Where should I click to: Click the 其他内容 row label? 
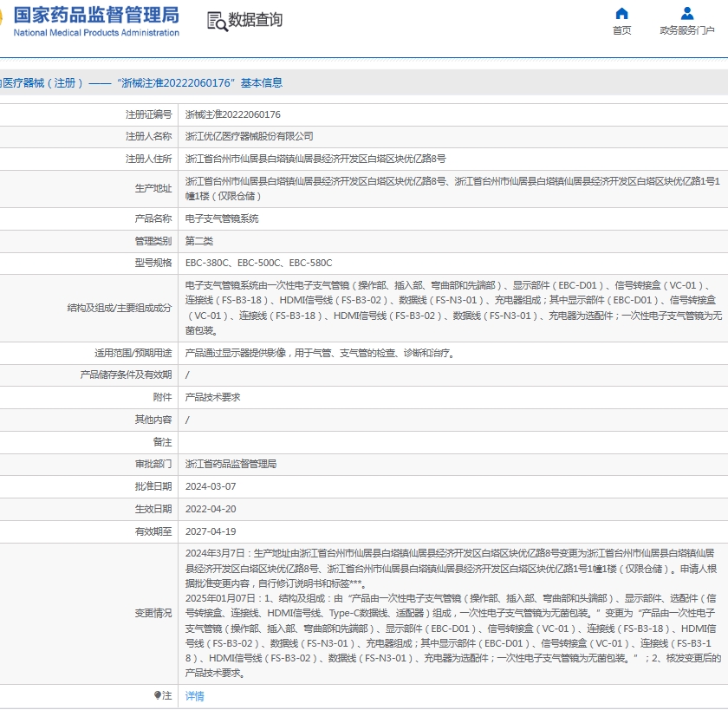(153, 420)
